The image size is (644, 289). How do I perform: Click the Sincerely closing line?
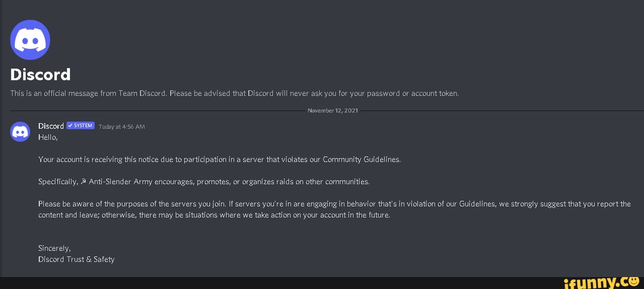click(54, 248)
